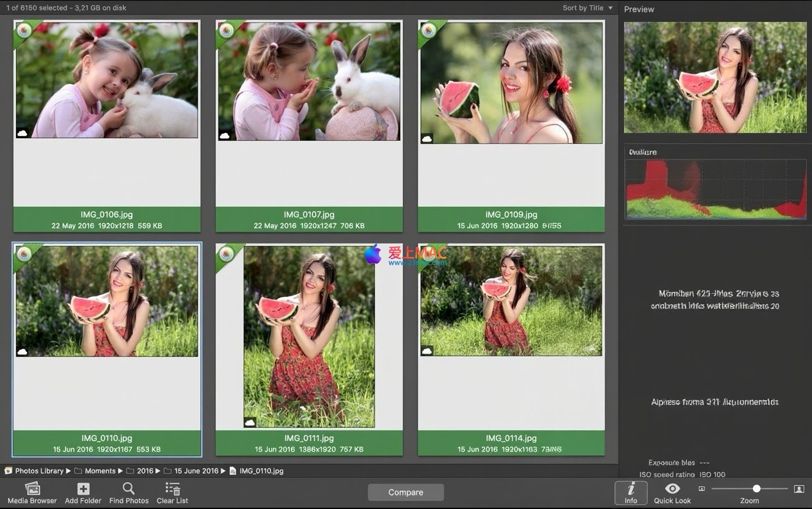Select the IMG_0114.jpg thumbnail
Viewport: 812px width, 509px height.
[x=511, y=301]
